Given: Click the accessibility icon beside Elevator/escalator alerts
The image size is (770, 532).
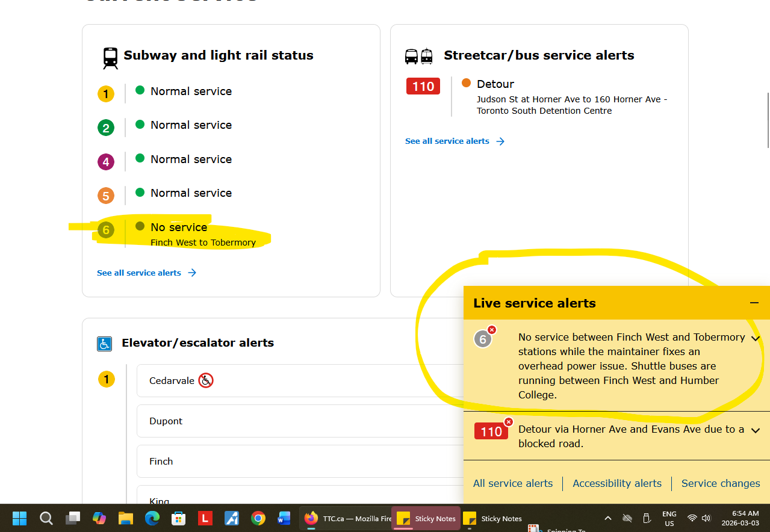Looking at the screenshot, I should [x=105, y=344].
